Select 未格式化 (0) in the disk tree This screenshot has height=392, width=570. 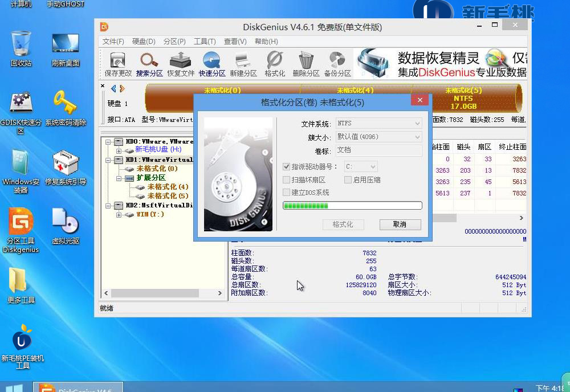[157, 169]
